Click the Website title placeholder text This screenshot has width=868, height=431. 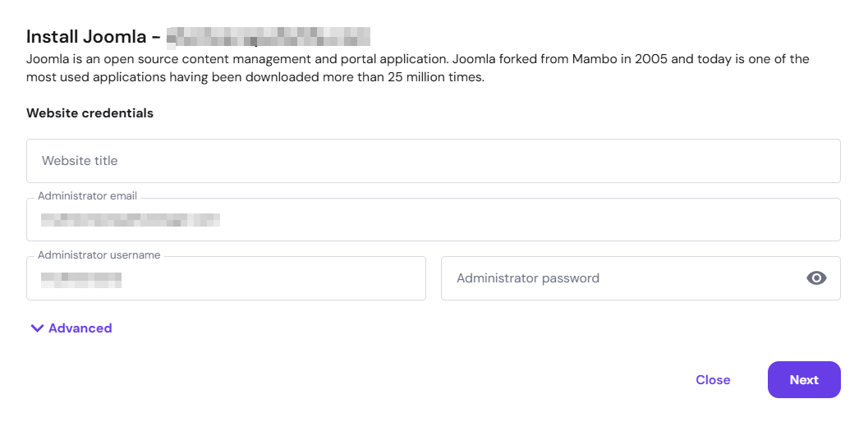pos(80,160)
